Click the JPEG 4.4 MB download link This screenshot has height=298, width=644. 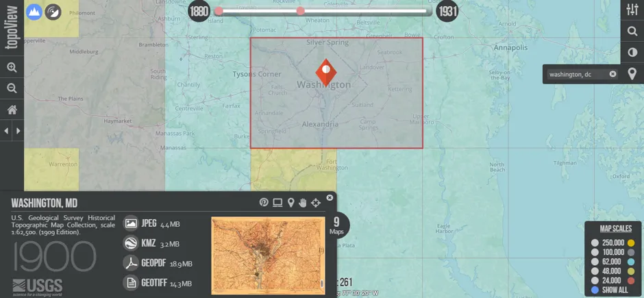[160, 224]
